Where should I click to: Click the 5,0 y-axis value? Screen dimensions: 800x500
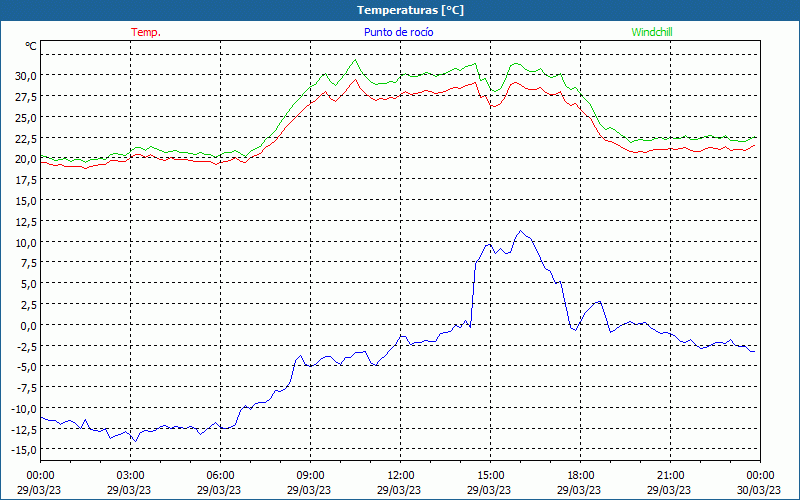tap(28, 284)
